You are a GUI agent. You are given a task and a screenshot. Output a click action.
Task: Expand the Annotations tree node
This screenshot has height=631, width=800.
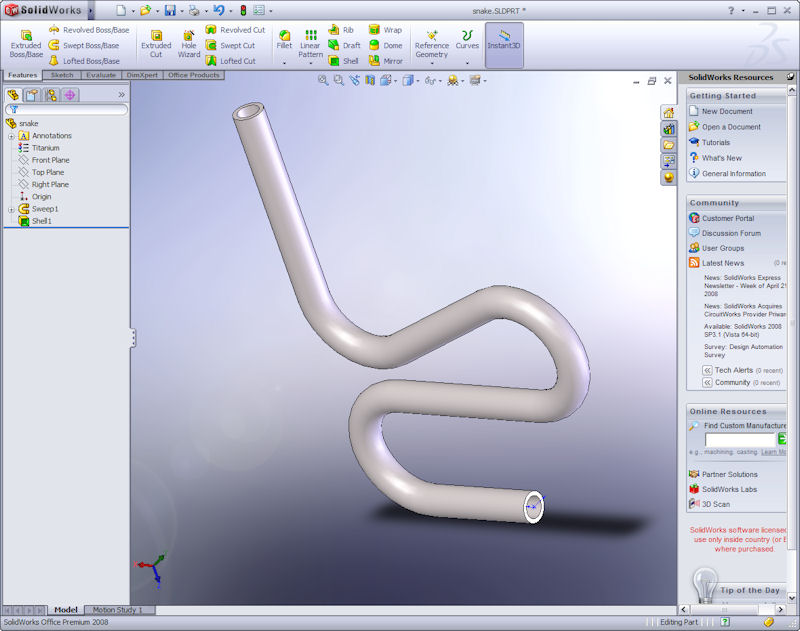point(11,136)
